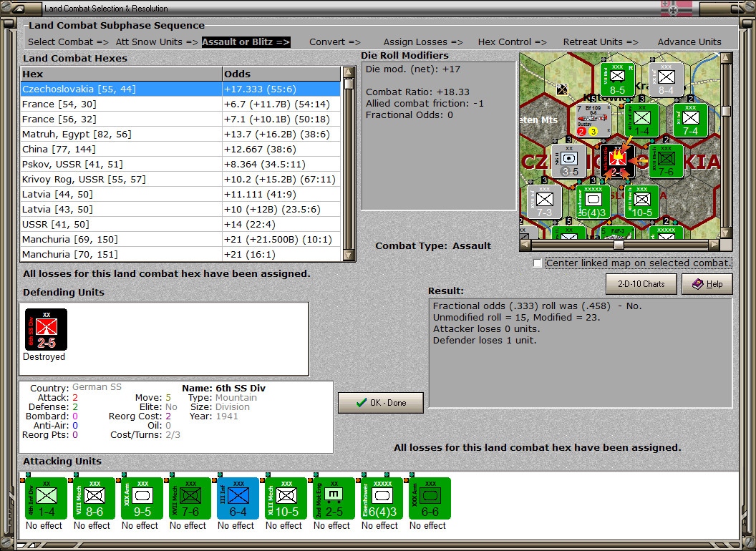The width and height of the screenshot is (756, 551).
Task: Click the Retreat Units subphase step
Action: pyautogui.click(x=600, y=42)
